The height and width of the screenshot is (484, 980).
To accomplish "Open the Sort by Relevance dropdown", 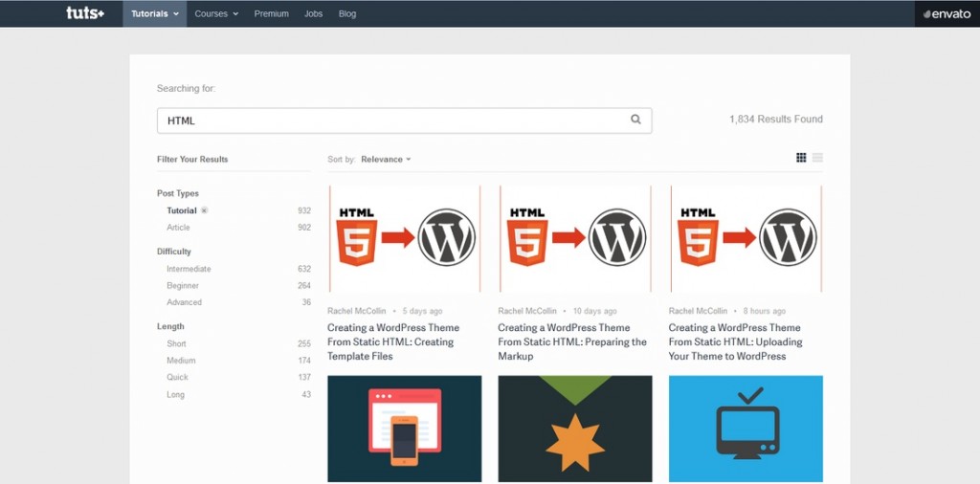I will coord(386,159).
